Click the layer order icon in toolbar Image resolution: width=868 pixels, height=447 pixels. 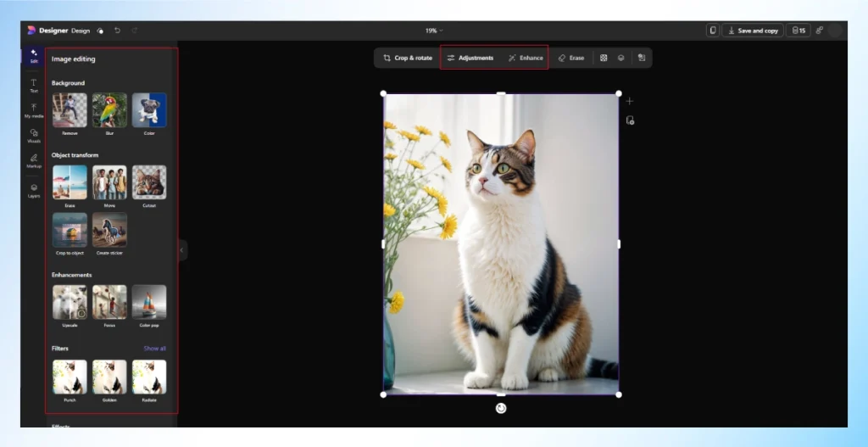tap(621, 58)
